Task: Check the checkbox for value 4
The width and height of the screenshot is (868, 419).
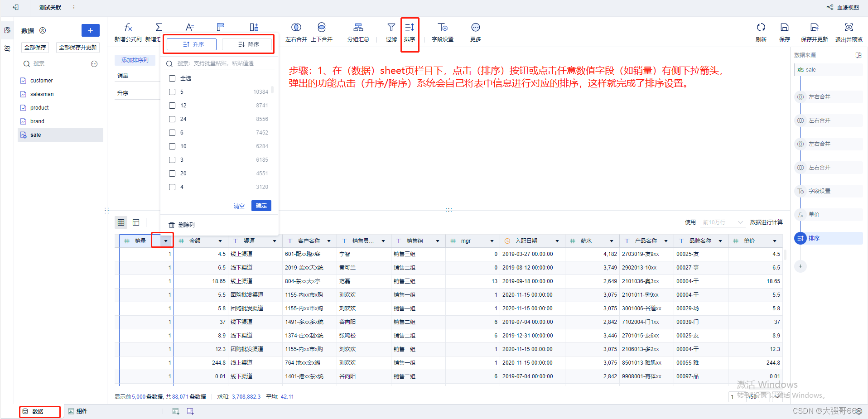Action: pyautogui.click(x=172, y=187)
